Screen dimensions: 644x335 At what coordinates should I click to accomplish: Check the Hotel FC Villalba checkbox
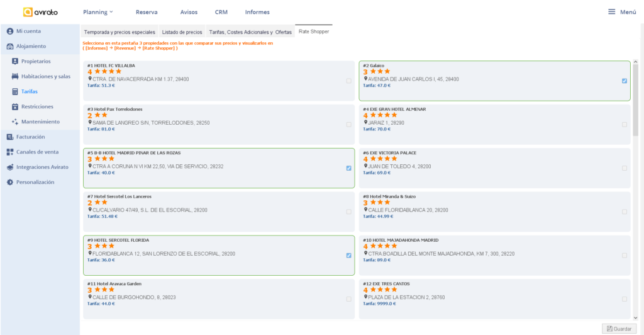tap(348, 81)
